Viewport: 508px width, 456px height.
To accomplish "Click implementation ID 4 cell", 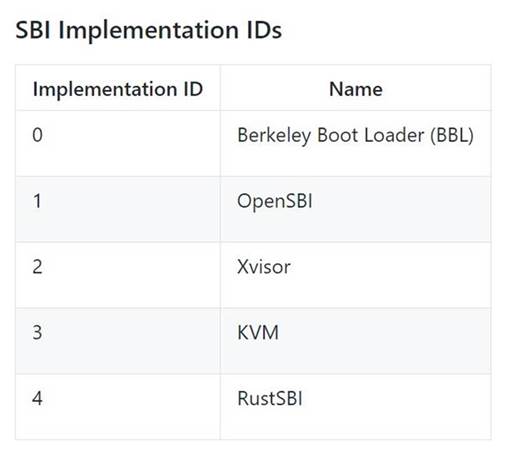I will pos(118,407).
